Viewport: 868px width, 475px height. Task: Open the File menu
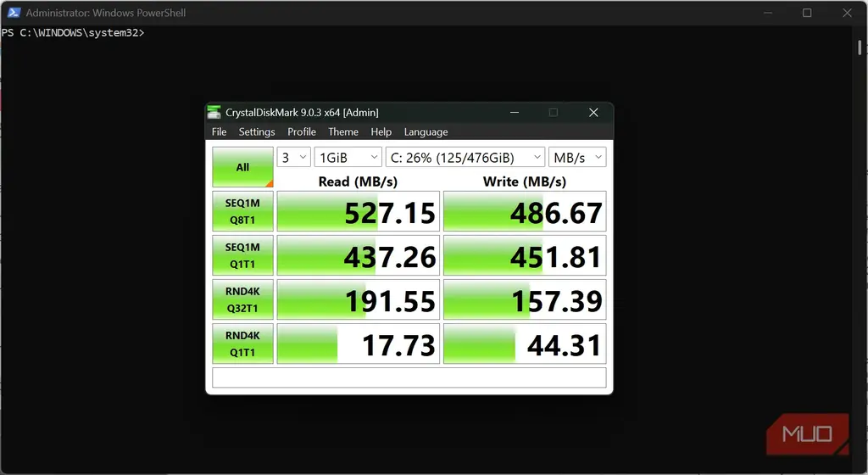point(219,131)
